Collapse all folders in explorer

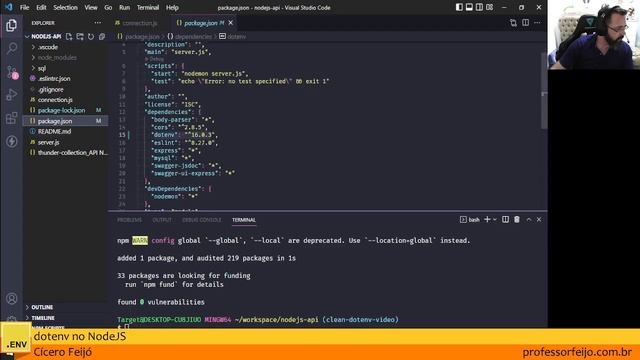102,36
